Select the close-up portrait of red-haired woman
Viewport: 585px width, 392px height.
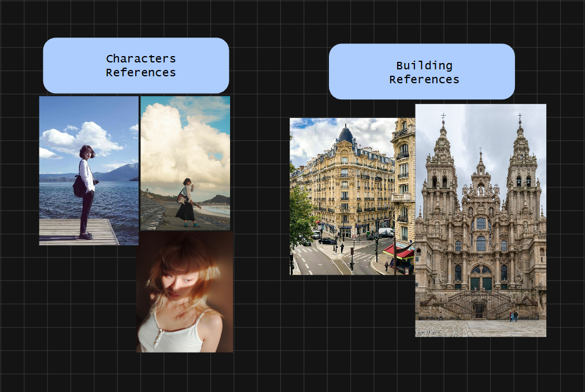[184, 291]
